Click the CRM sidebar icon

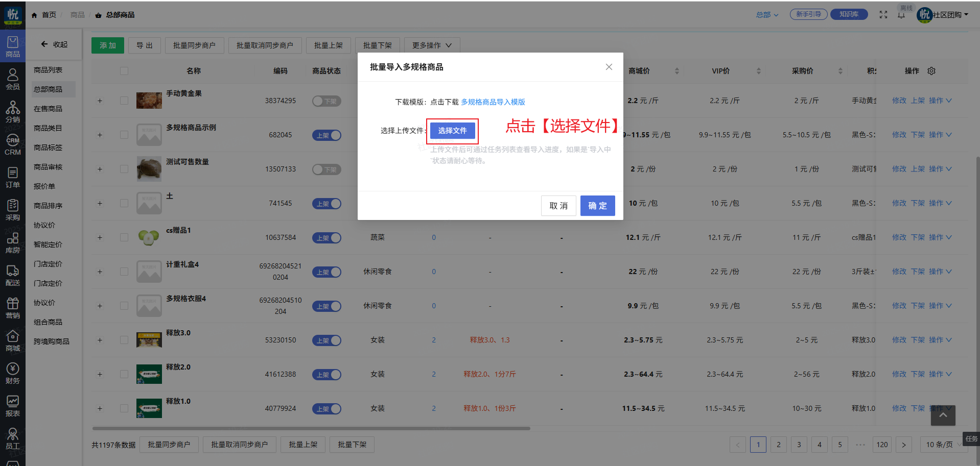12,144
